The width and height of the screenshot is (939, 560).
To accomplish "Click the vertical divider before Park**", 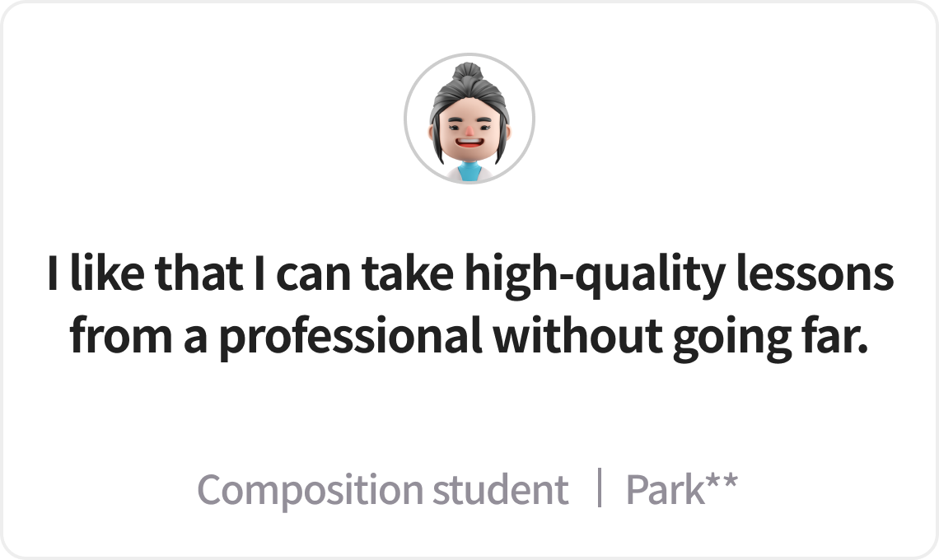I will click(x=599, y=488).
